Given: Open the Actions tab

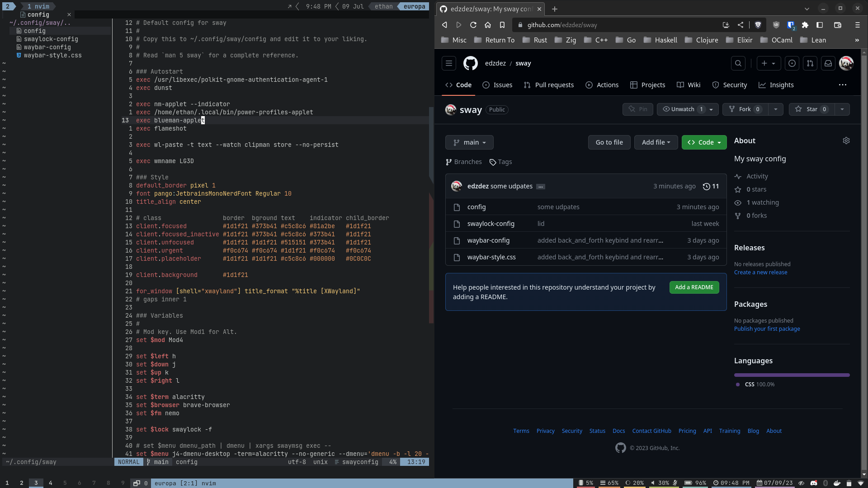Looking at the screenshot, I should (602, 85).
